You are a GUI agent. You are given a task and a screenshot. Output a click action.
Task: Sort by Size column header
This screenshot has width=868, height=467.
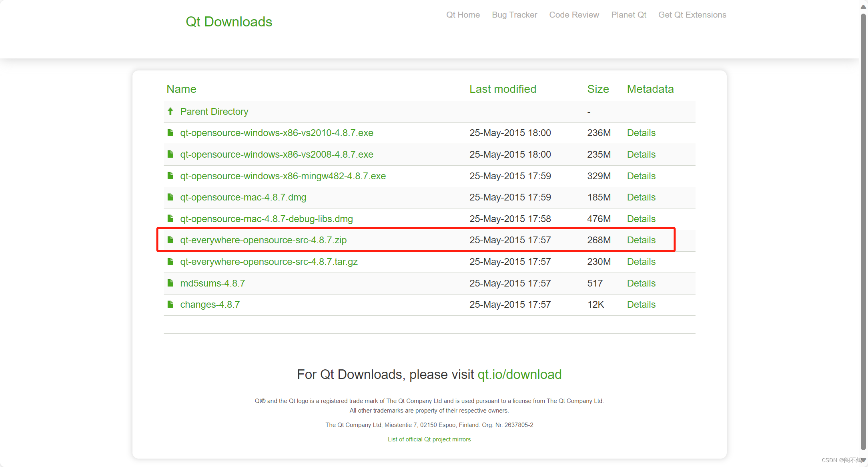click(x=598, y=89)
